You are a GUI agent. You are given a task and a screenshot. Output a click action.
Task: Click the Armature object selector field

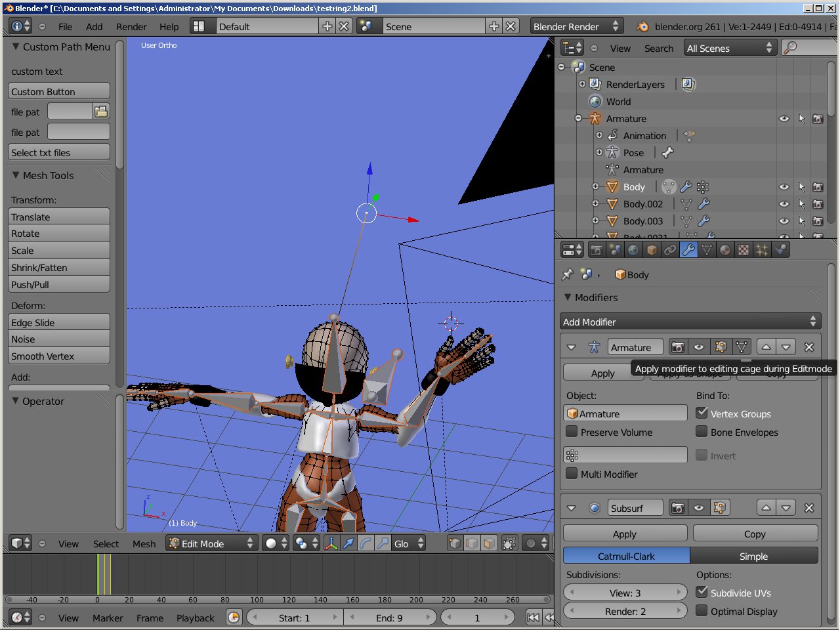(x=625, y=413)
